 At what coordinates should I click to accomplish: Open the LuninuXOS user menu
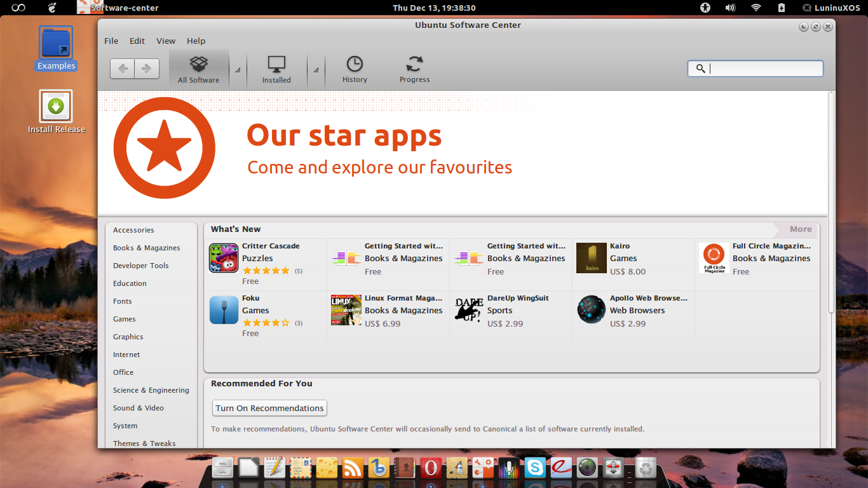point(831,8)
